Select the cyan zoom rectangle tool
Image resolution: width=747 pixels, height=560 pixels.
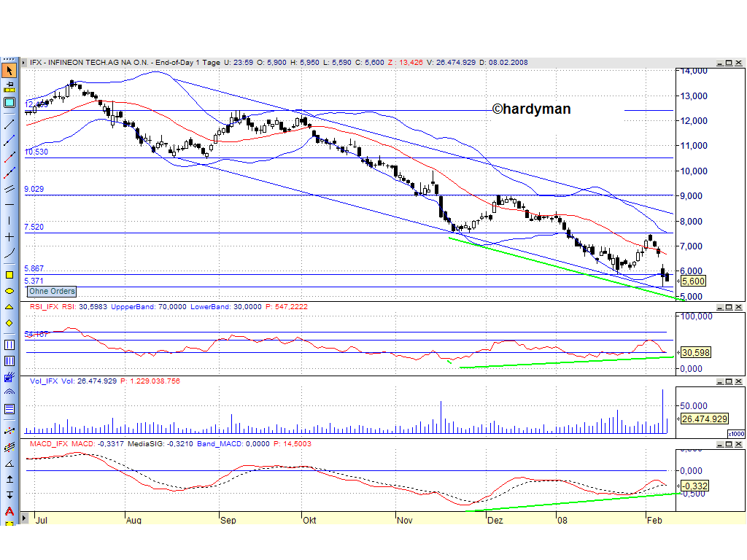pyautogui.click(x=9, y=102)
